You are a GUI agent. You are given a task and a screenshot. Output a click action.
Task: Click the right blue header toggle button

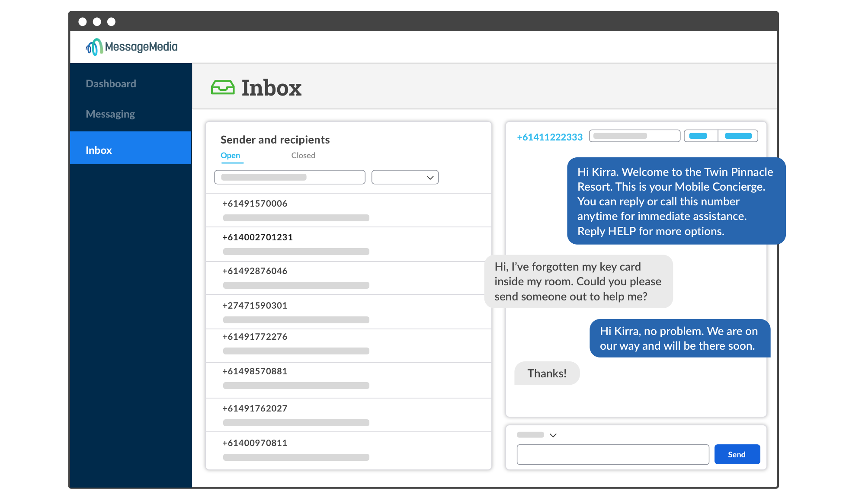[738, 136]
